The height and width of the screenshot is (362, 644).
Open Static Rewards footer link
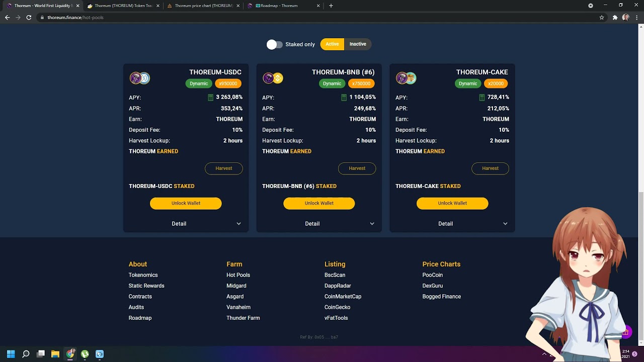coord(146,286)
